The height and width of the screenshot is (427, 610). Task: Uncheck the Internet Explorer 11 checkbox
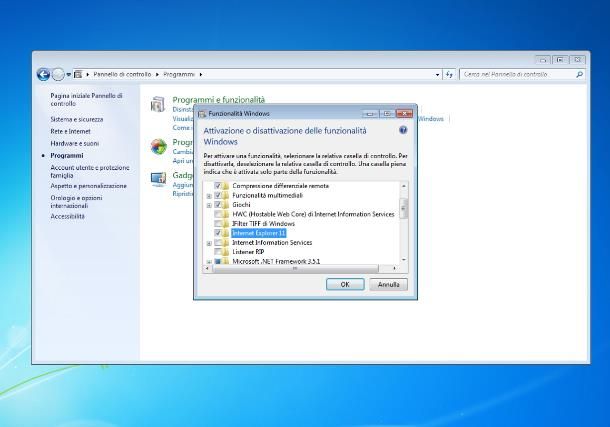pyautogui.click(x=218, y=233)
